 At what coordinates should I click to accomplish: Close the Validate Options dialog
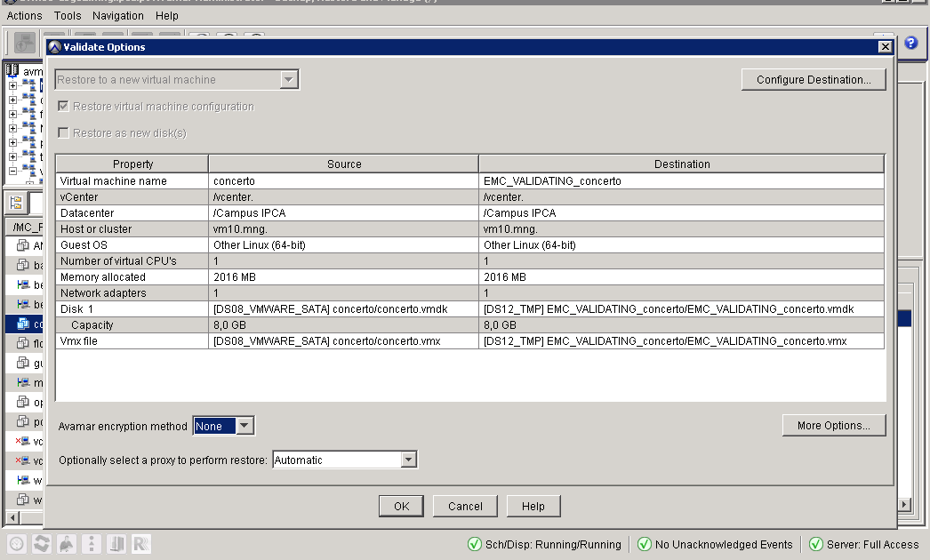(x=885, y=47)
